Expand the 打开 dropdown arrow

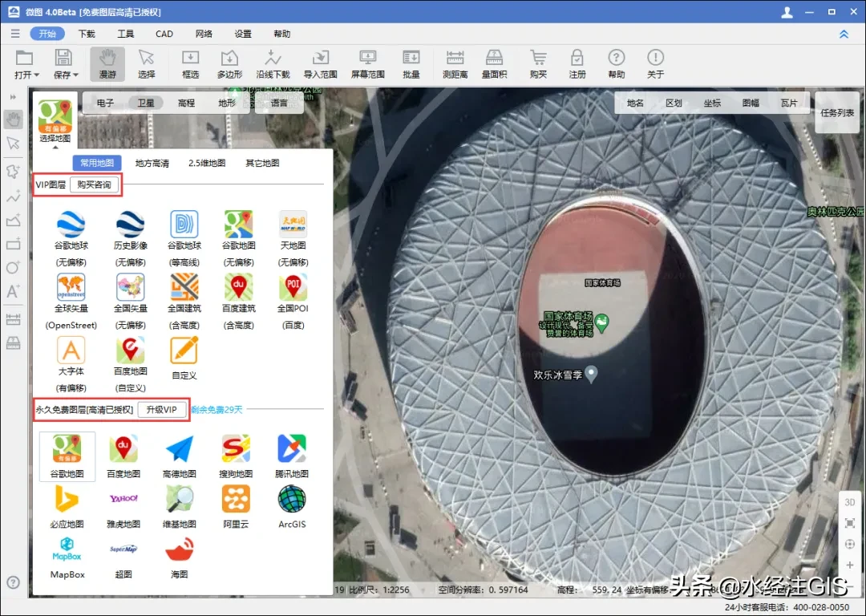(37, 75)
